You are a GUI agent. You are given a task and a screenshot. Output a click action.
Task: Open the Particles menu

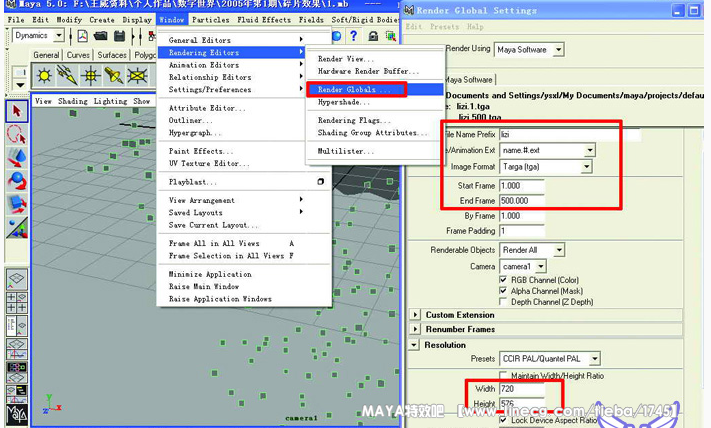(x=210, y=20)
